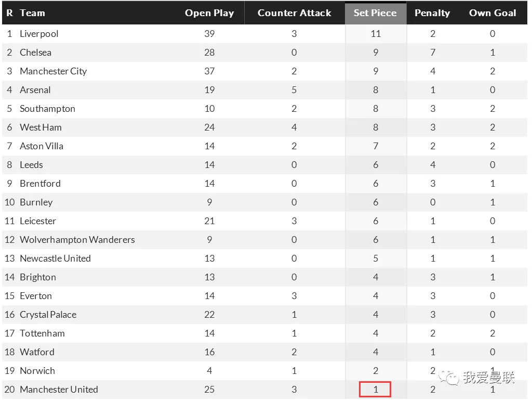Select Norwich's Open Play value 4
532x401 pixels.
point(209,371)
